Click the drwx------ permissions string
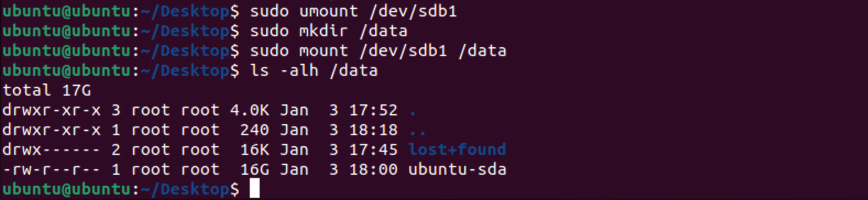The image size is (868, 200). point(52,149)
